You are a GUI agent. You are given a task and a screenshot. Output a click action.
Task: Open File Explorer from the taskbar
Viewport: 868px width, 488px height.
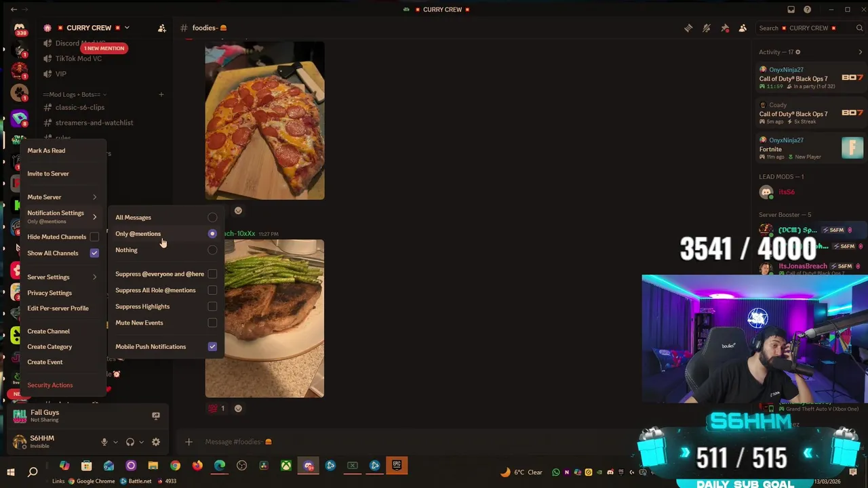(153, 466)
